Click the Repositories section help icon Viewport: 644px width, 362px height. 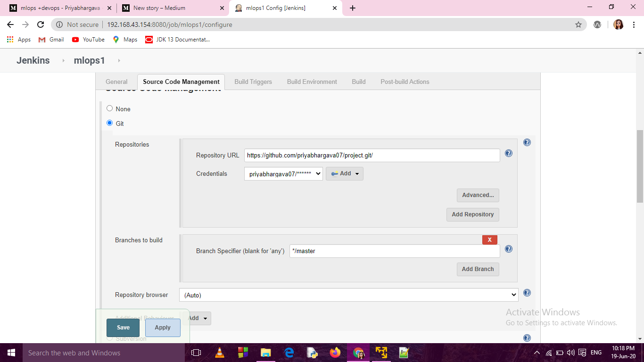(527, 142)
